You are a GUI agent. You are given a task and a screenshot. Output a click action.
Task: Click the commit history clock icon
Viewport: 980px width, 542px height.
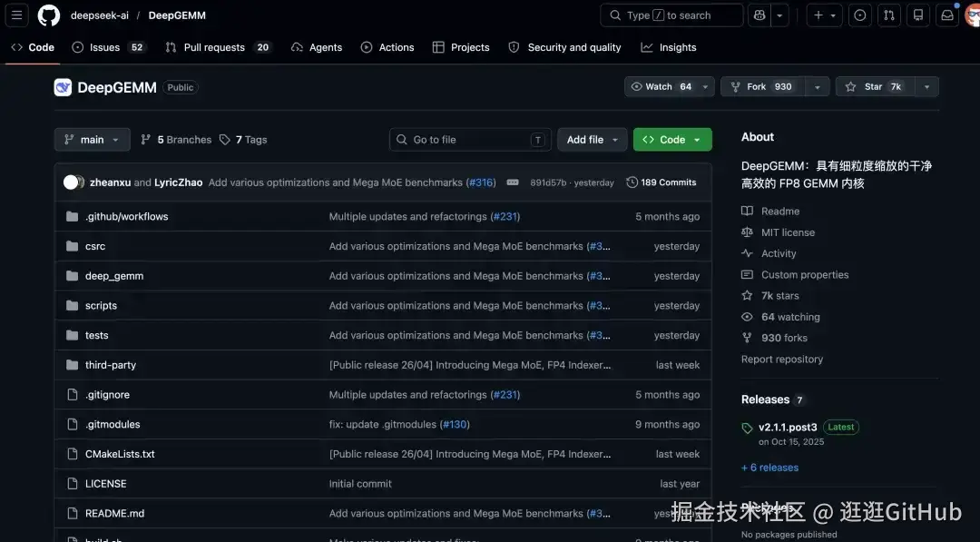point(632,182)
